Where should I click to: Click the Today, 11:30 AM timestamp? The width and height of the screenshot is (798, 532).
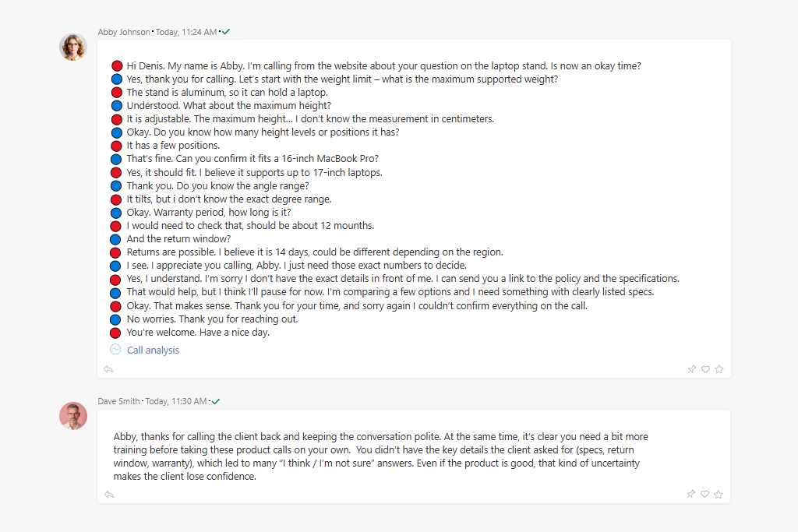coord(177,401)
